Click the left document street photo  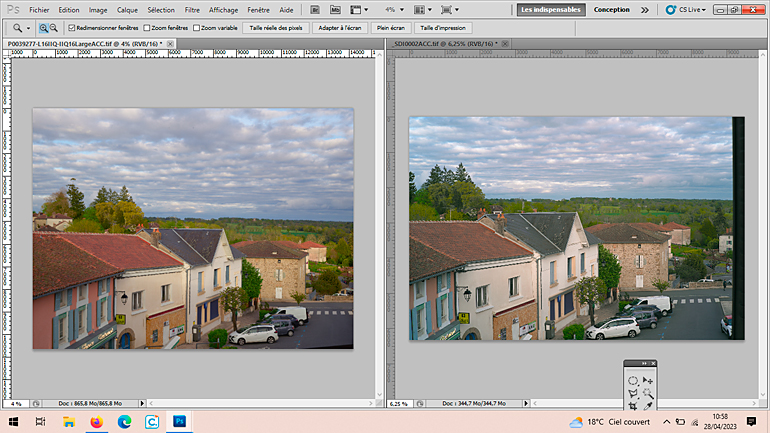193,228
